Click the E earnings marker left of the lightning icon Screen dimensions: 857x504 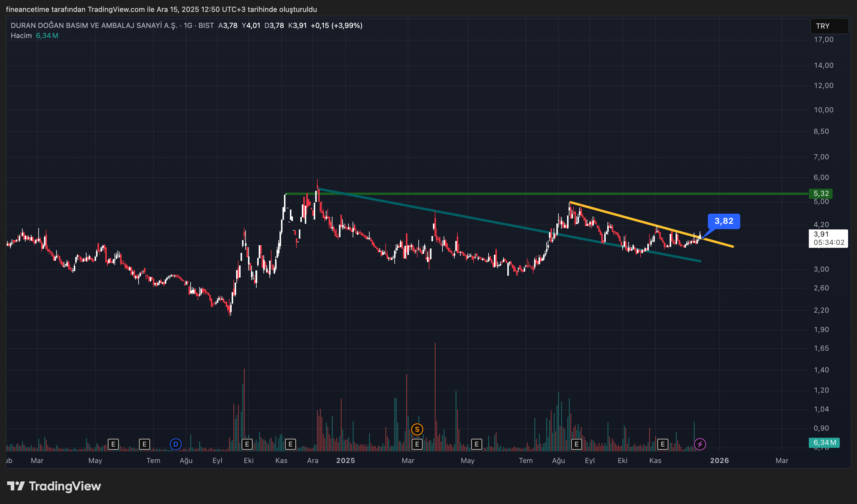663,444
